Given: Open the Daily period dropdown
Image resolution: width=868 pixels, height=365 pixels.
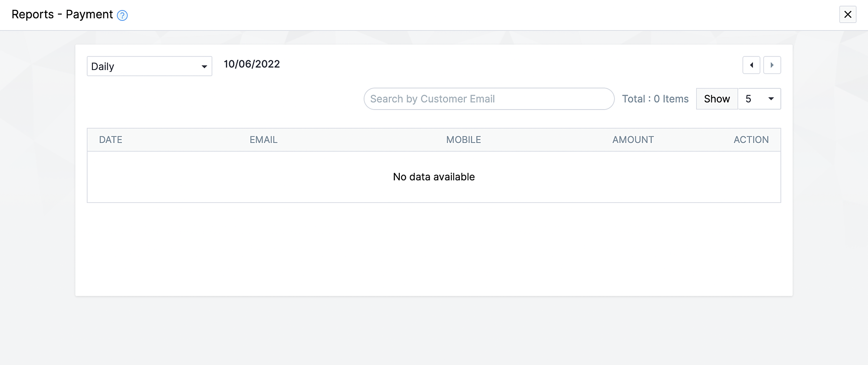Looking at the screenshot, I should pyautogui.click(x=143, y=66).
